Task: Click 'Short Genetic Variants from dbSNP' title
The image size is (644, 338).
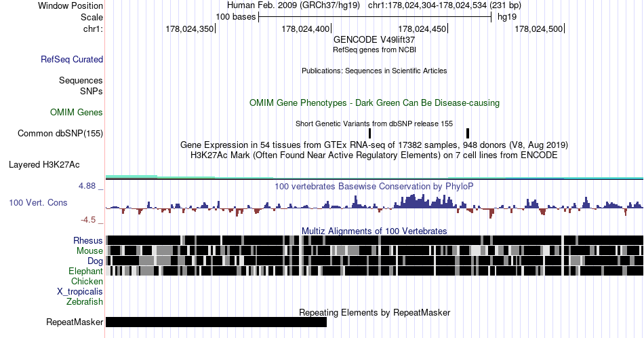Action: coord(374,124)
